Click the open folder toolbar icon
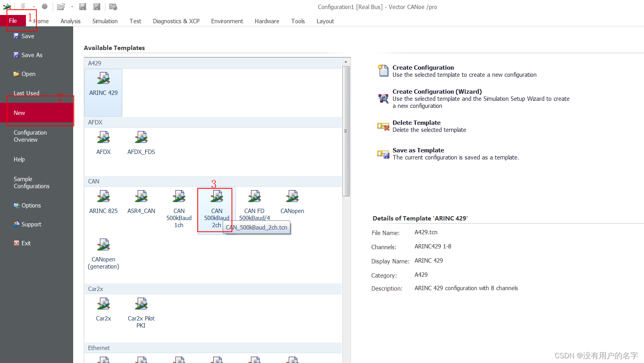The height and width of the screenshot is (363, 644). 61,7
